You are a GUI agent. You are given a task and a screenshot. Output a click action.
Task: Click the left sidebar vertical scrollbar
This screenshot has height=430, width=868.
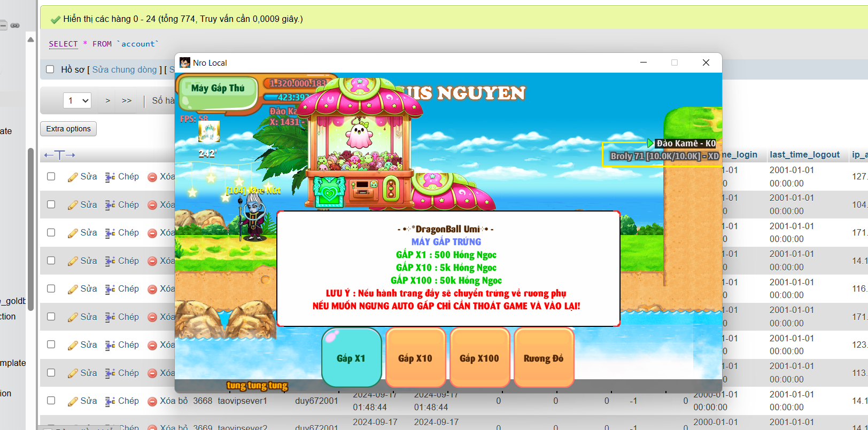coord(30,230)
